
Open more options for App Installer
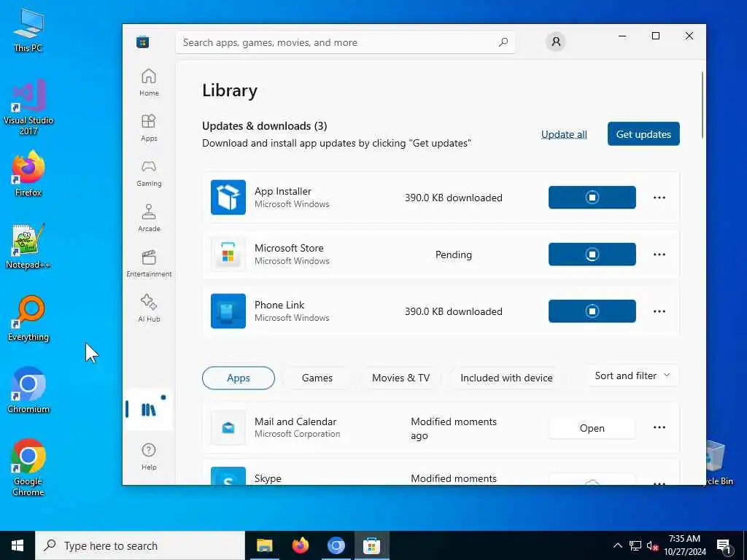click(659, 197)
